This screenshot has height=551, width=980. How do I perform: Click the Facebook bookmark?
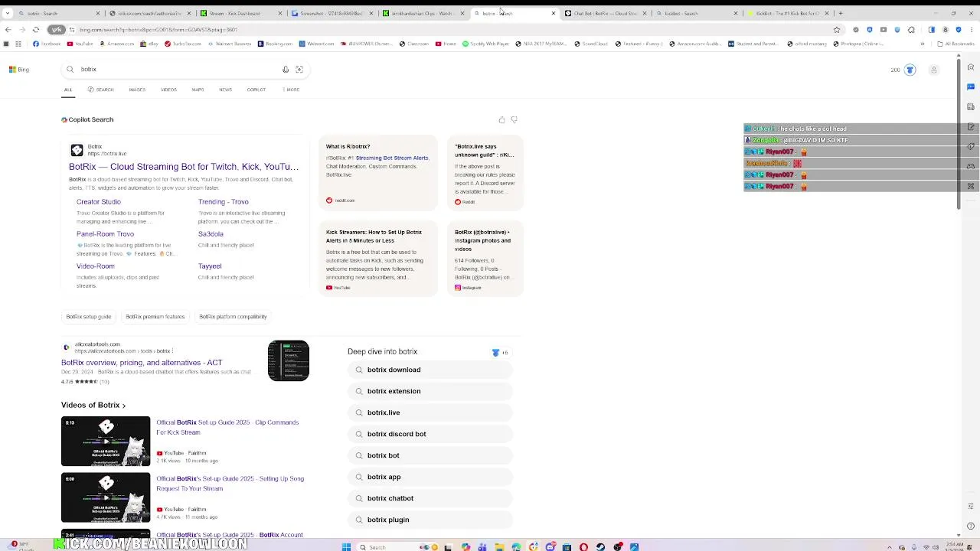(x=47, y=44)
